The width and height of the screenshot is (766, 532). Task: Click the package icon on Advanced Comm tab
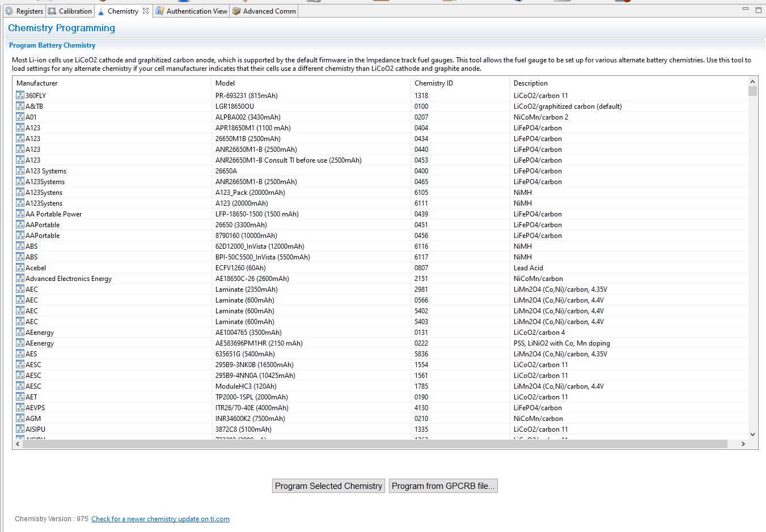pyautogui.click(x=236, y=10)
